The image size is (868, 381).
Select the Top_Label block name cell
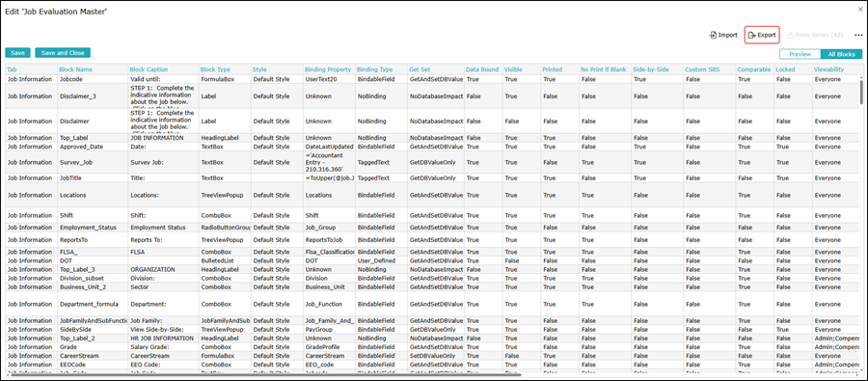[x=93, y=137]
